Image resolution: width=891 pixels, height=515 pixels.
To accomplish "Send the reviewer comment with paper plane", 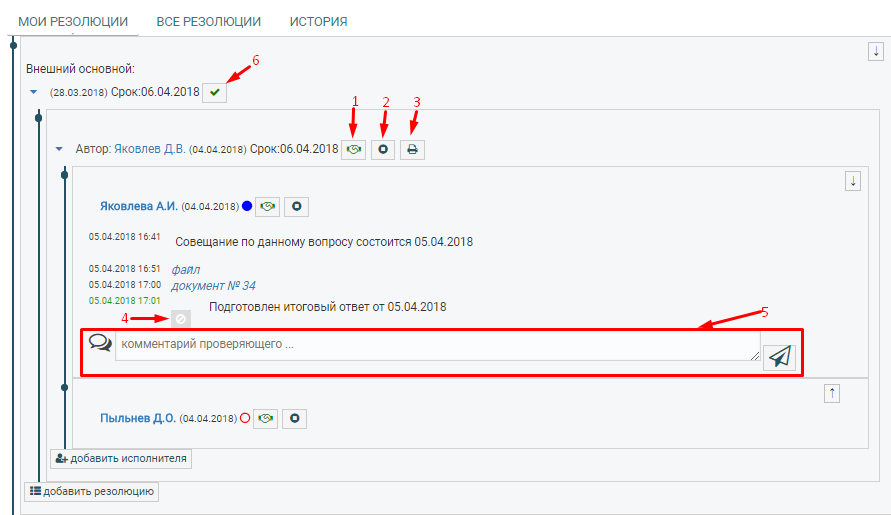I will point(779,356).
